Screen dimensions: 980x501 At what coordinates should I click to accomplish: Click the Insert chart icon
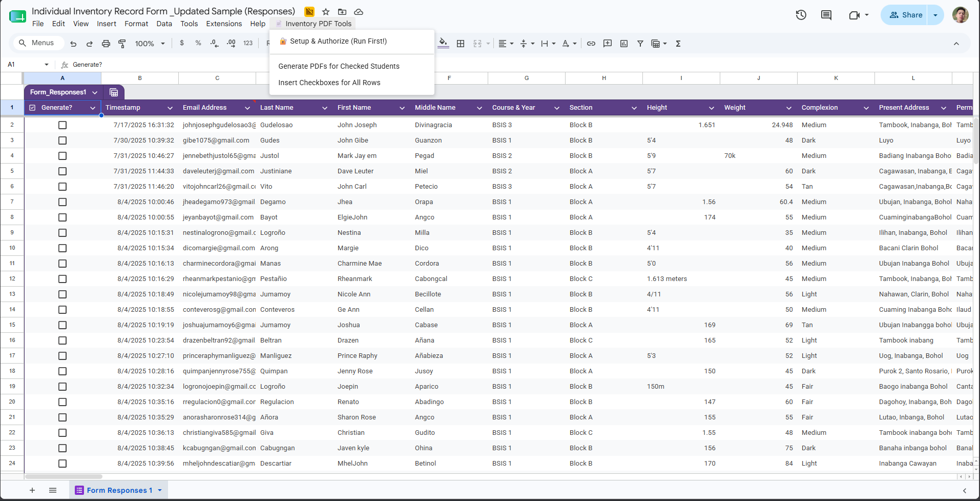click(x=624, y=44)
